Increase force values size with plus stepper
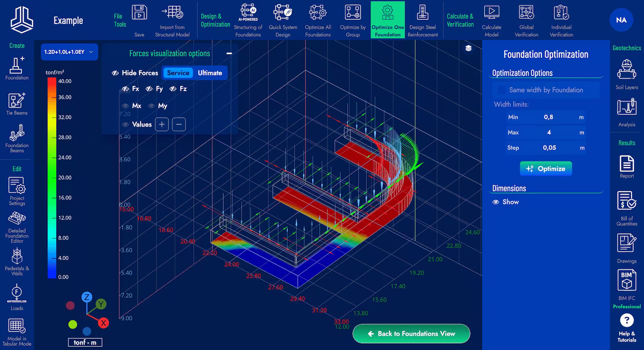Image resolution: width=644 pixels, height=350 pixels. tap(161, 124)
